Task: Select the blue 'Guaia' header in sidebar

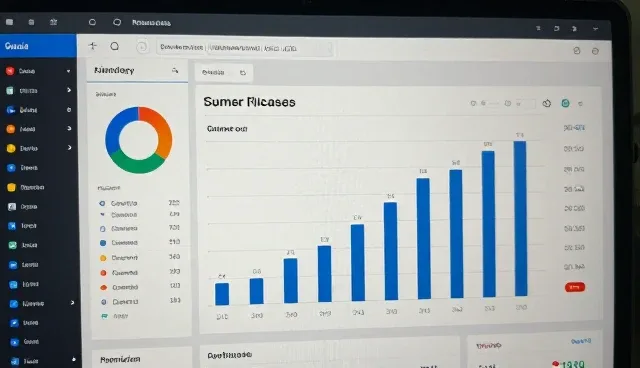Action: click(38, 46)
